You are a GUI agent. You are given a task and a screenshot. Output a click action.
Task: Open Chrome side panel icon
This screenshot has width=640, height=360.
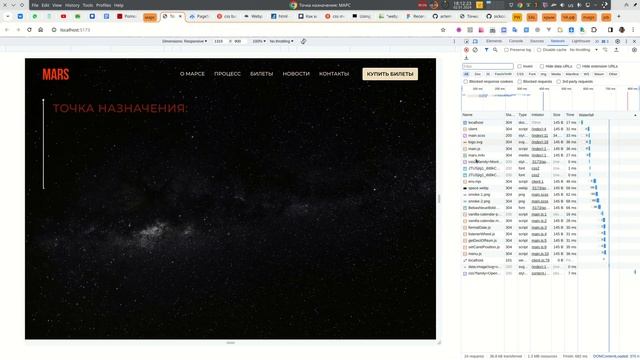[611, 30]
